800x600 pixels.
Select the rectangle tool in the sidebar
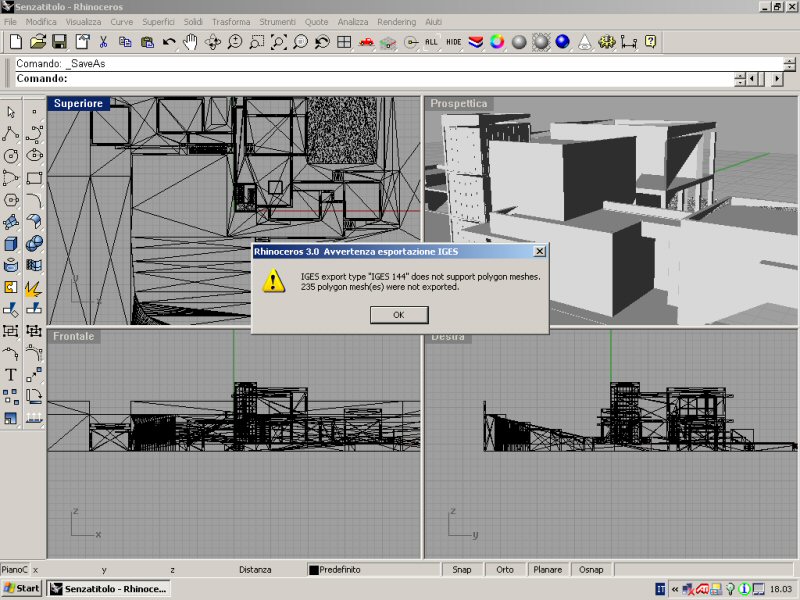point(34,178)
